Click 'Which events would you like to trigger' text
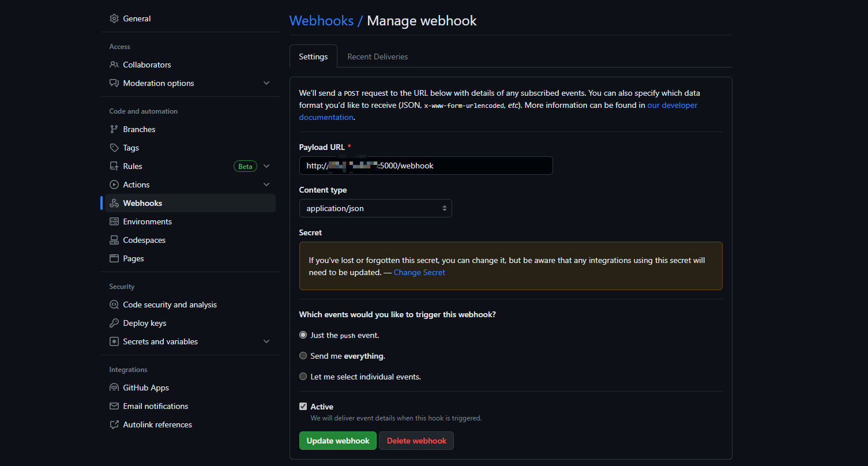Viewport: 868px width, 466px height. pos(397,314)
